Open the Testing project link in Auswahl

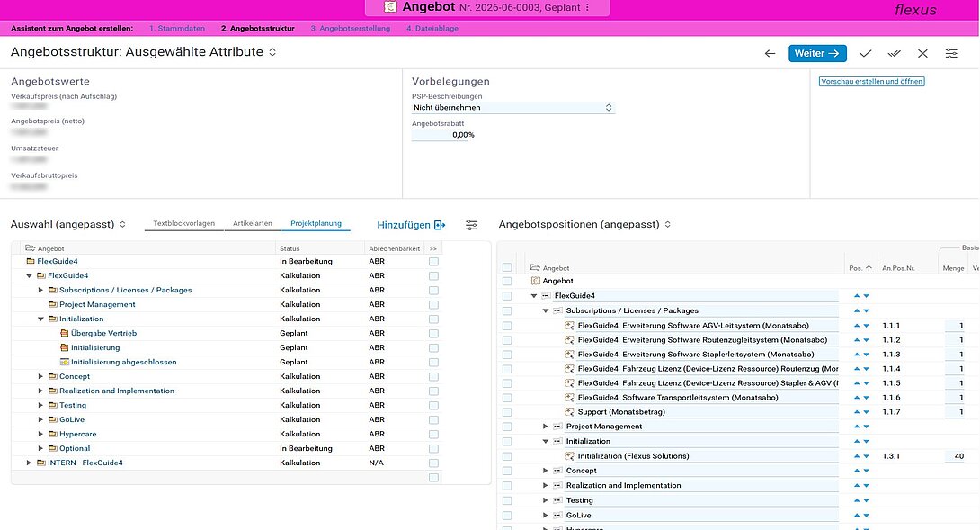73,406
